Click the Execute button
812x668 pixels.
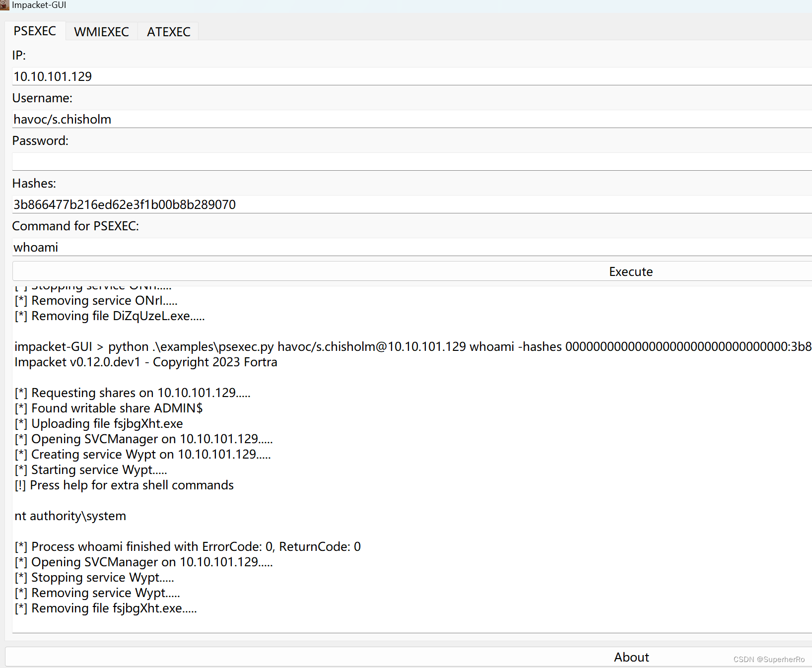tap(630, 271)
